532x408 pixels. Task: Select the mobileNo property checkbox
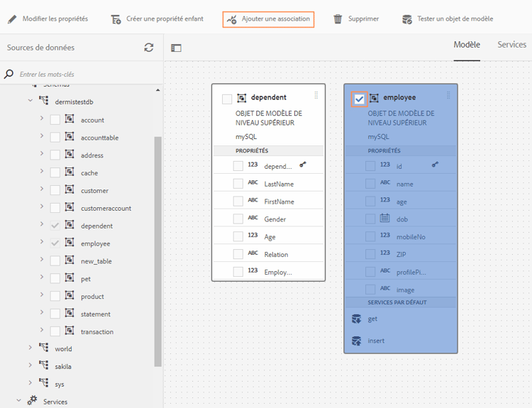pos(370,236)
